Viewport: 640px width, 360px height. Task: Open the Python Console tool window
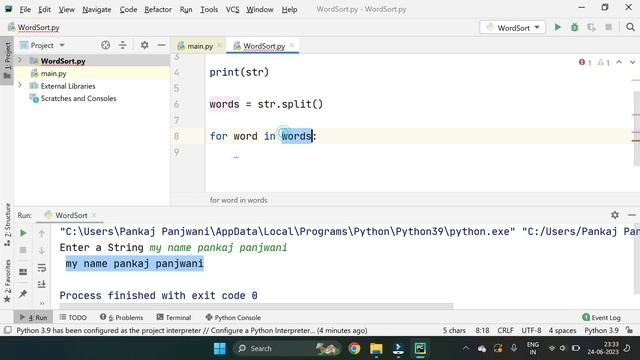[x=233, y=317]
